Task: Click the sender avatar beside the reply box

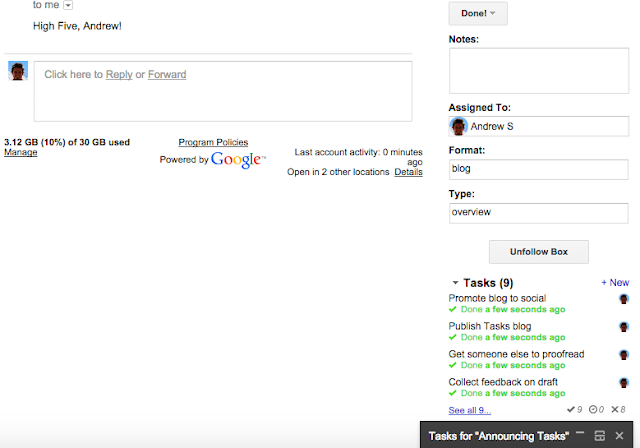Action: (17, 70)
